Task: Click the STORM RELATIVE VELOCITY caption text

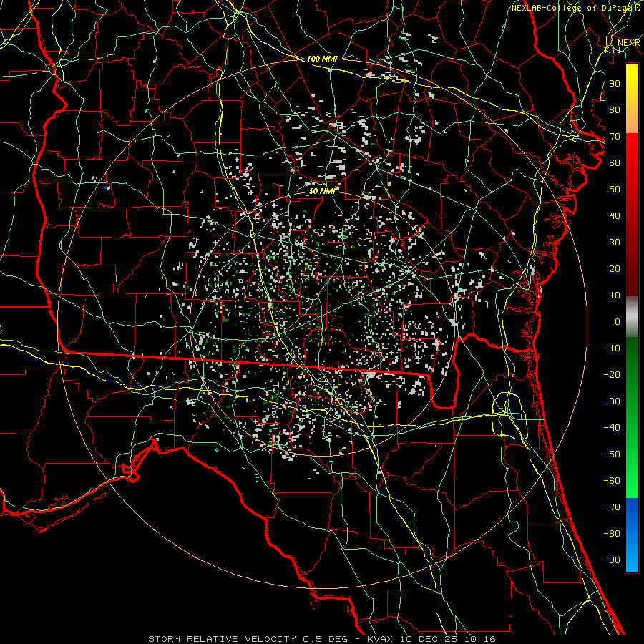Action: [x=223, y=639]
